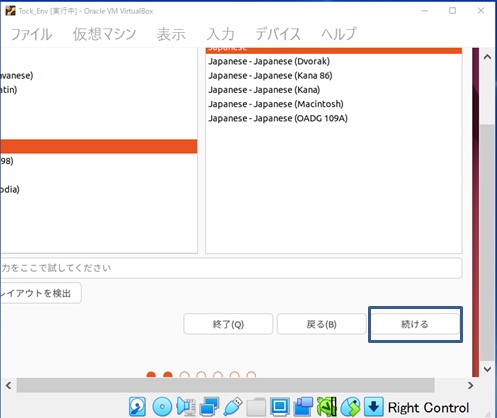
Task: Open the 仮想マシン menu
Action: (x=105, y=34)
